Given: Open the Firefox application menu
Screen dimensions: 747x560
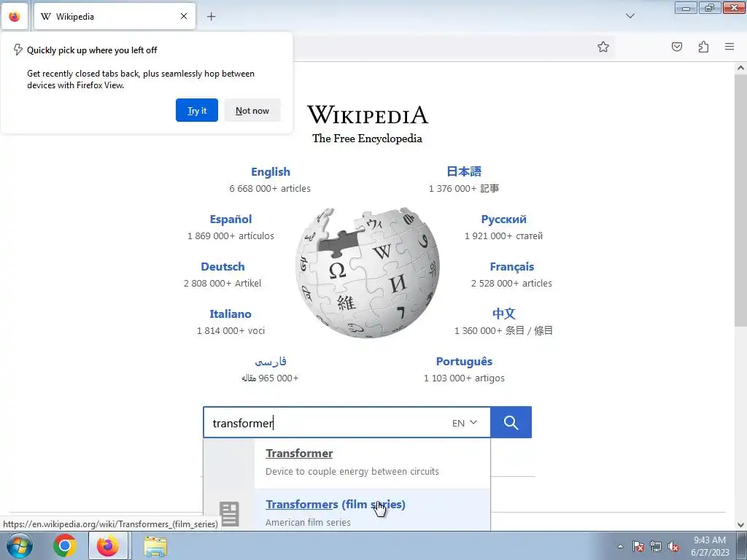Looking at the screenshot, I should (729, 47).
